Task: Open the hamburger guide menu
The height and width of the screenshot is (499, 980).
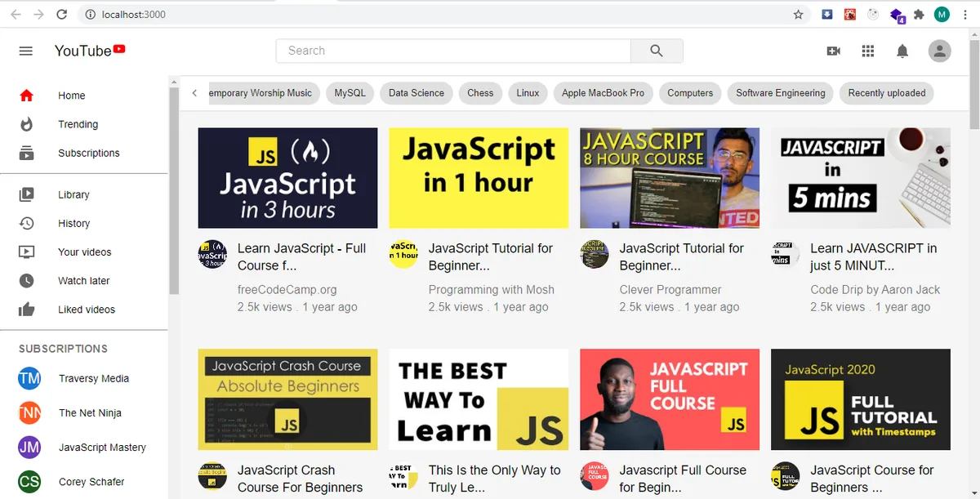Action: 26,51
